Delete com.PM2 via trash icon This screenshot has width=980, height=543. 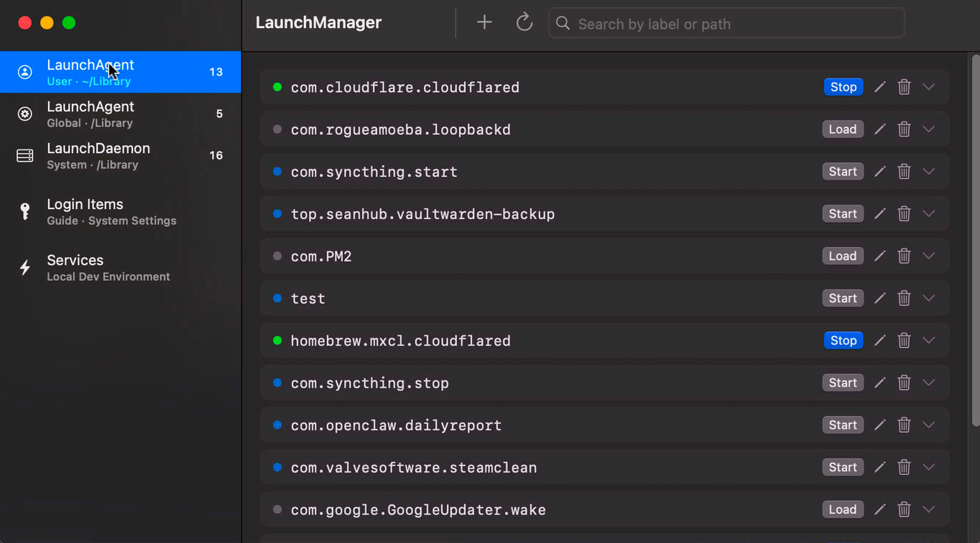(905, 256)
